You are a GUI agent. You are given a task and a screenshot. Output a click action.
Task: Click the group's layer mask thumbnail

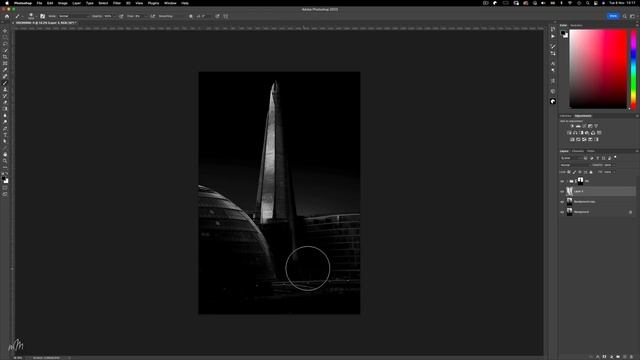[x=580, y=181]
